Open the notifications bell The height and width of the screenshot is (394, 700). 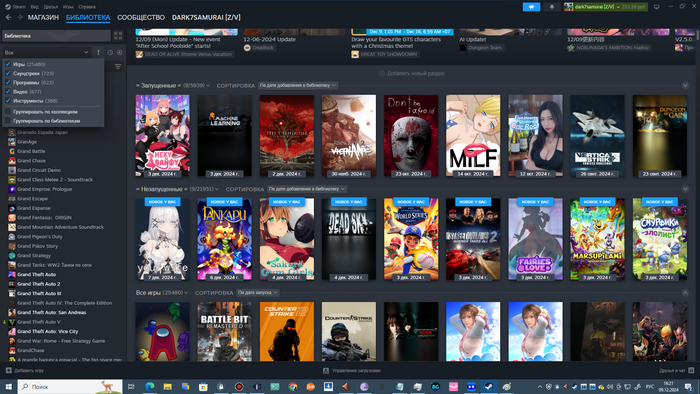coord(552,7)
